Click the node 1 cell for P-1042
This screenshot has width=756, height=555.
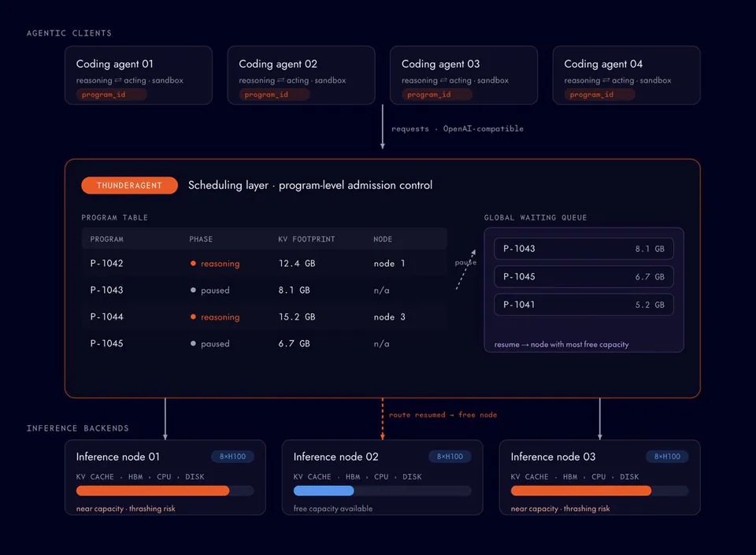point(389,264)
